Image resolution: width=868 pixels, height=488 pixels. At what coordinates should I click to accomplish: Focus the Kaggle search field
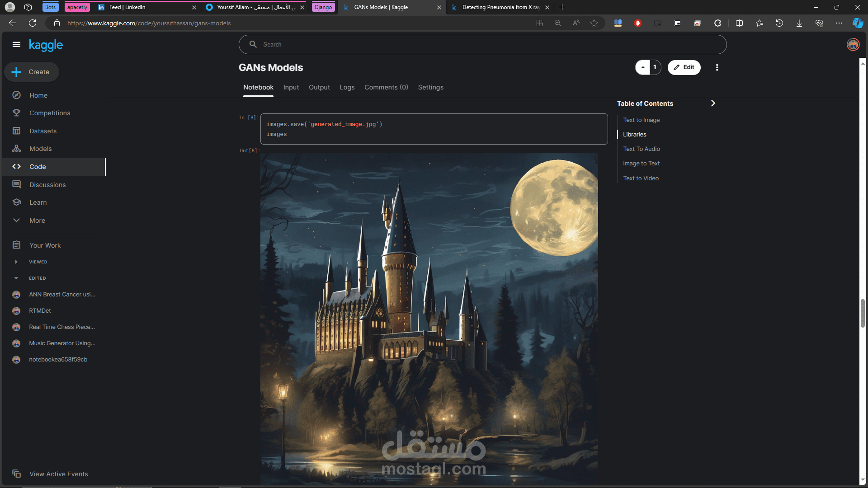482,44
